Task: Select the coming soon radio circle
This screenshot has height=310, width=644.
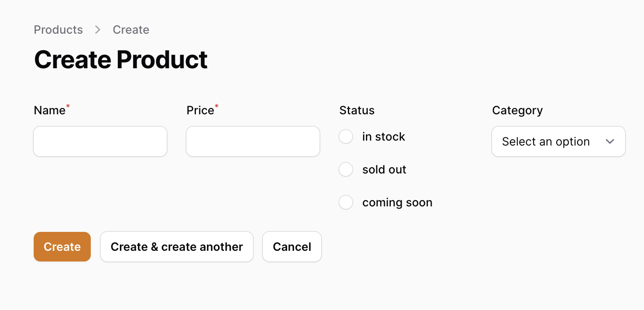Action: 346,202
